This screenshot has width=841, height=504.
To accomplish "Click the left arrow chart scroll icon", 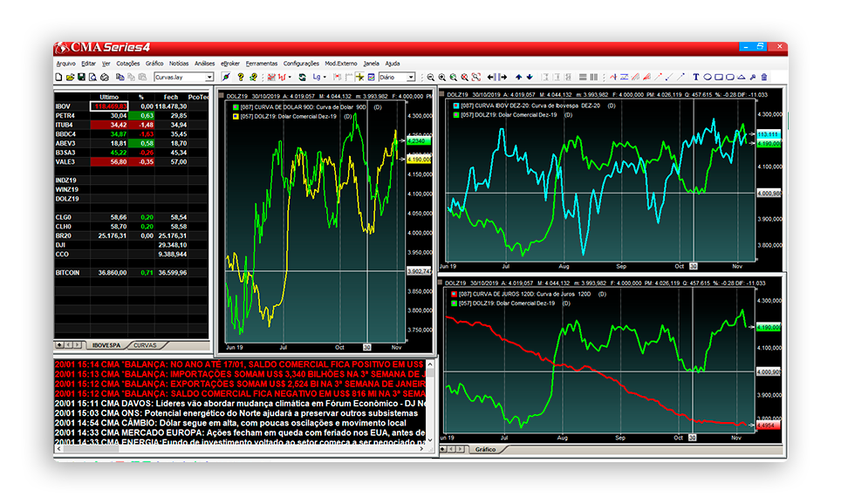I will click(491, 78).
